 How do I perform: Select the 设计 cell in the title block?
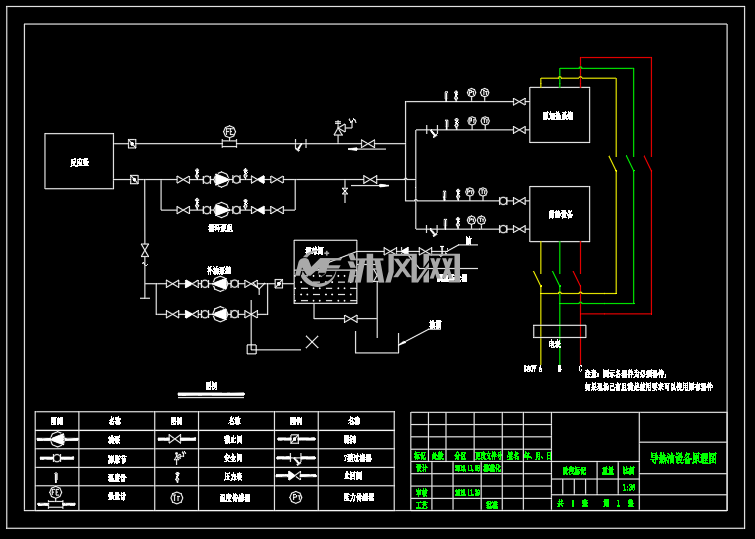[x=422, y=468]
